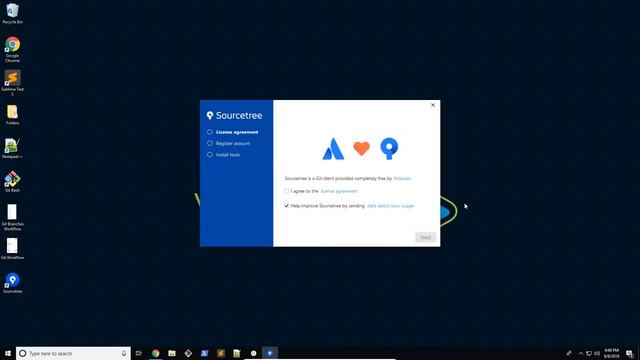Open the Atlassian link

(402, 178)
